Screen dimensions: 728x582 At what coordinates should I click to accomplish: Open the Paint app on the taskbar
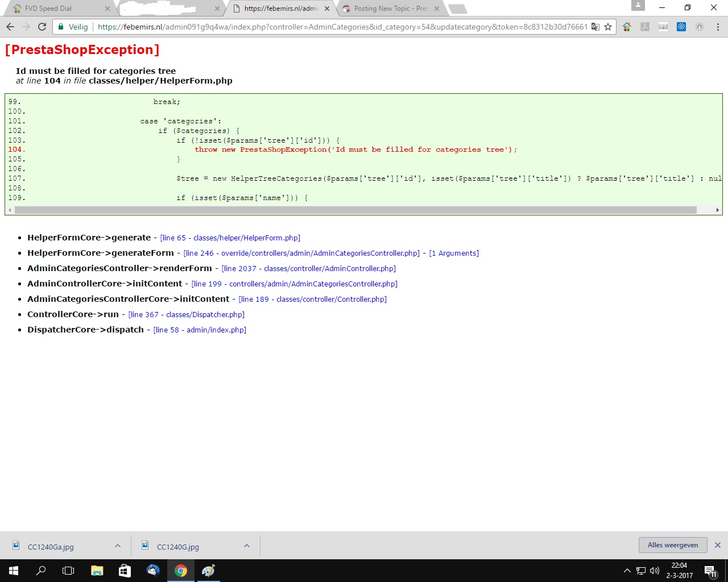208,571
